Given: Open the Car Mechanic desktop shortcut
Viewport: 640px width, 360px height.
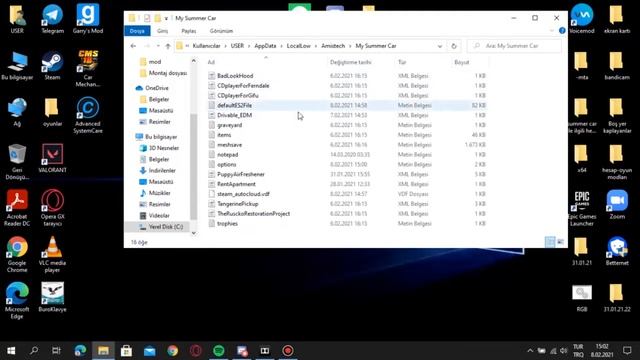Looking at the screenshot, I should tap(88, 69).
